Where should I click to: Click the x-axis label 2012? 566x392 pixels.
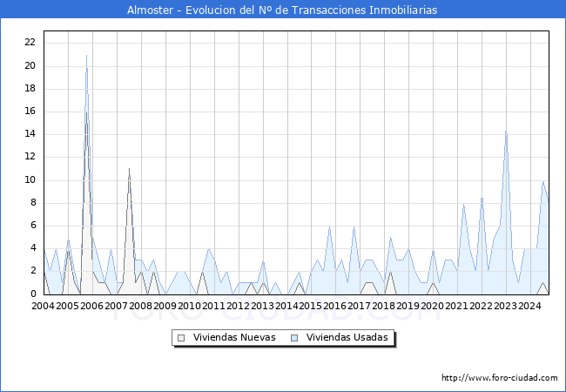(238, 306)
